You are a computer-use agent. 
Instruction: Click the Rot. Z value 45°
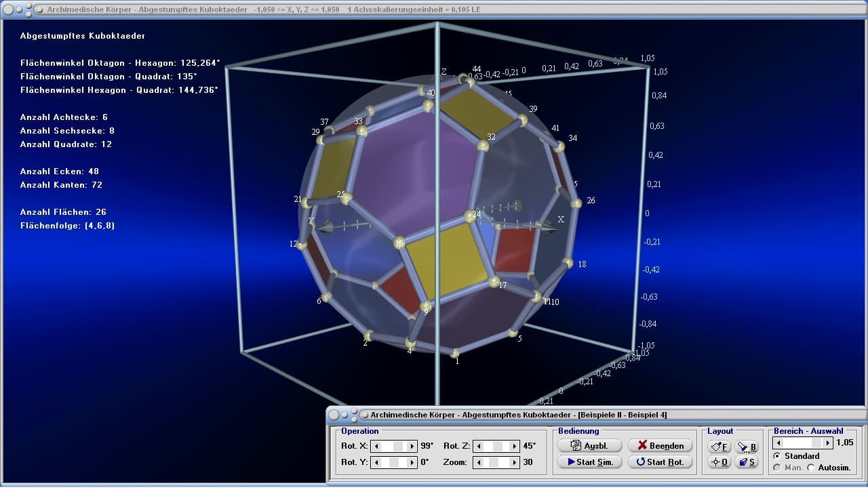[x=529, y=446]
